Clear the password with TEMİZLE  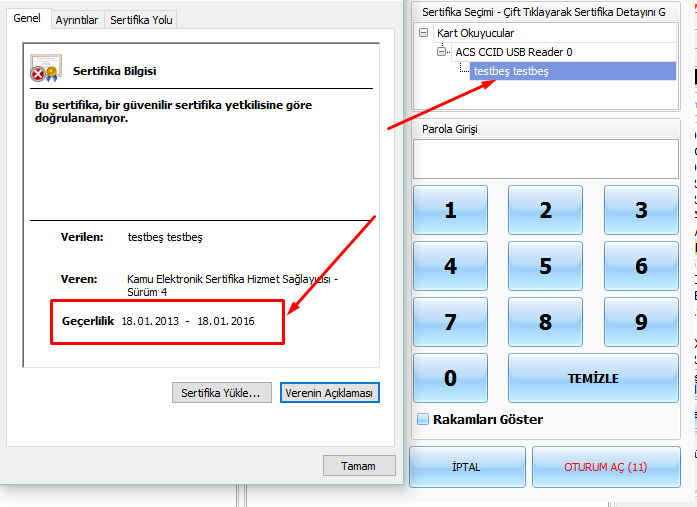(x=593, y=379)
